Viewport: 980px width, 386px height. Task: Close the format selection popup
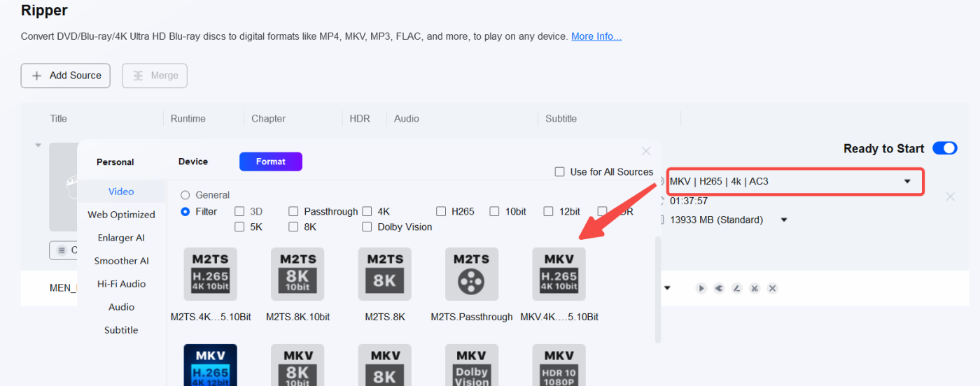pos(646,151)
